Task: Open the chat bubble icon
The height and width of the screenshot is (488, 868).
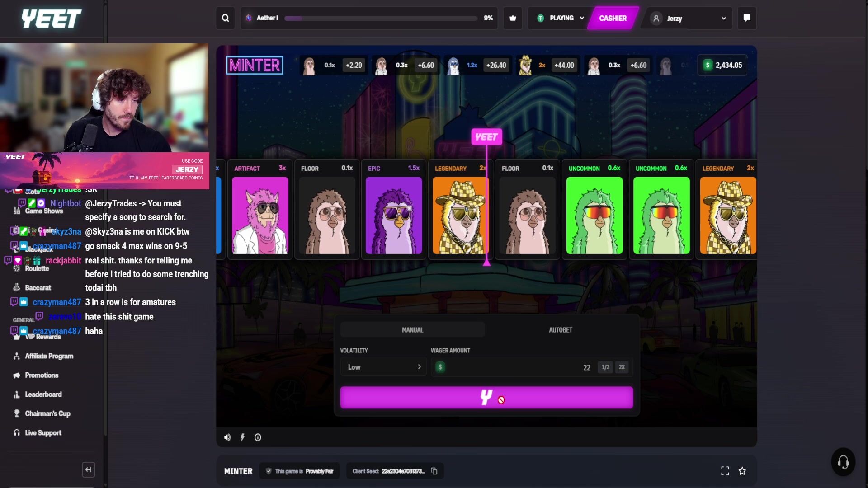Action: 747,18
